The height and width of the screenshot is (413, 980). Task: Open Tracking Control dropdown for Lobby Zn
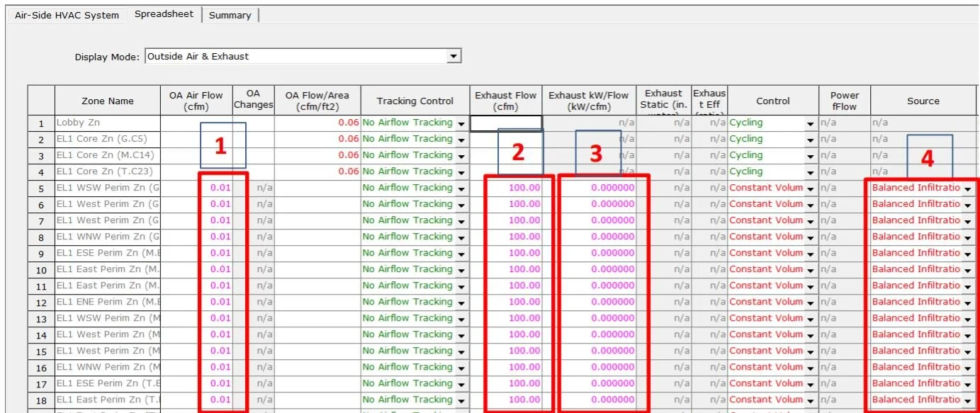[461, 123]
